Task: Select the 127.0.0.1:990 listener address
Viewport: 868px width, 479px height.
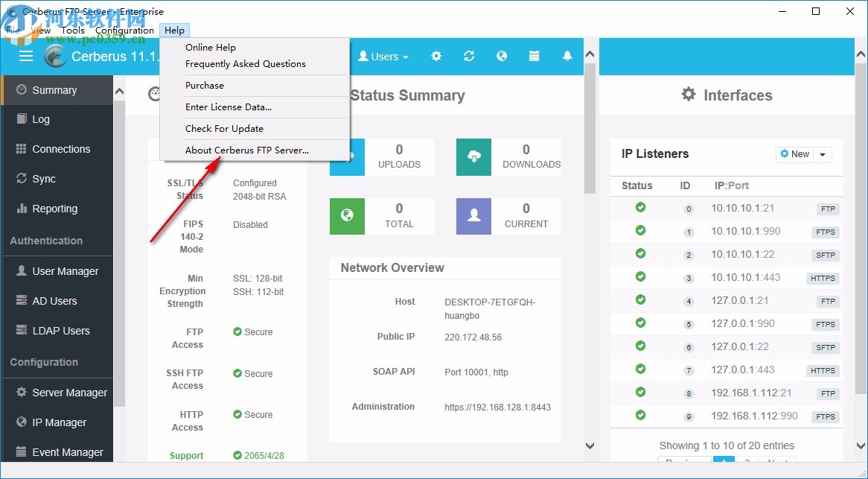Action: click(742, 324)
